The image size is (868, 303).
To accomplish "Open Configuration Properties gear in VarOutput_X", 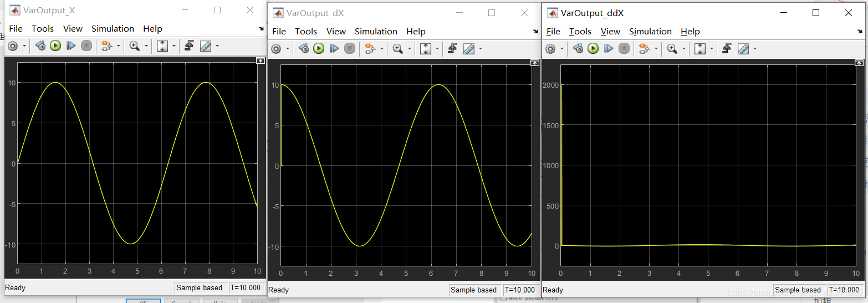I will tap(13, 46).
